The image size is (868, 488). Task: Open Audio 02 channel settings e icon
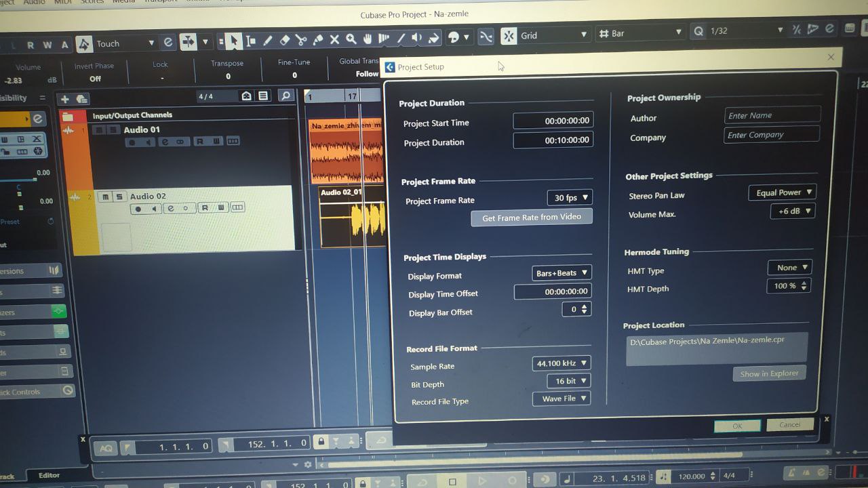(x=171, y=208)
